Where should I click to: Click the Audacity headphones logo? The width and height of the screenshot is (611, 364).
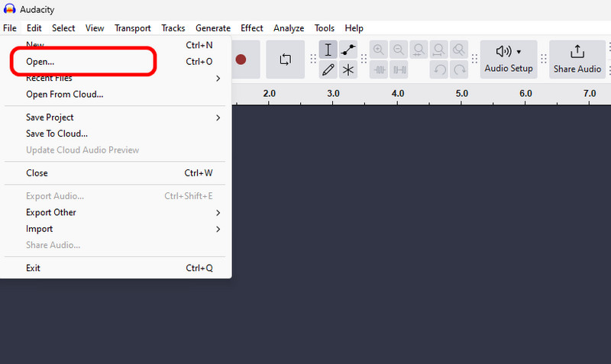tap(9, 9)
